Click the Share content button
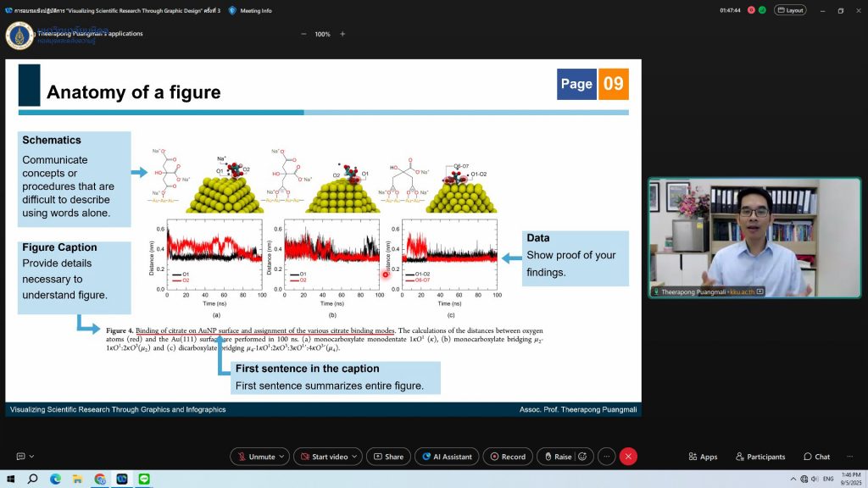 (387, 457)
